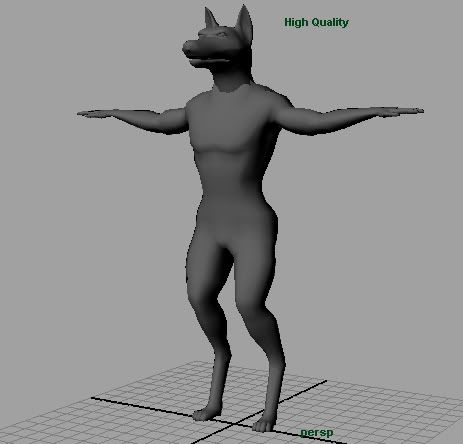The width and height of the screenshot is (463, 444).
Task: Click the High Quality renderer label
Action: click(x=316, y=23)
